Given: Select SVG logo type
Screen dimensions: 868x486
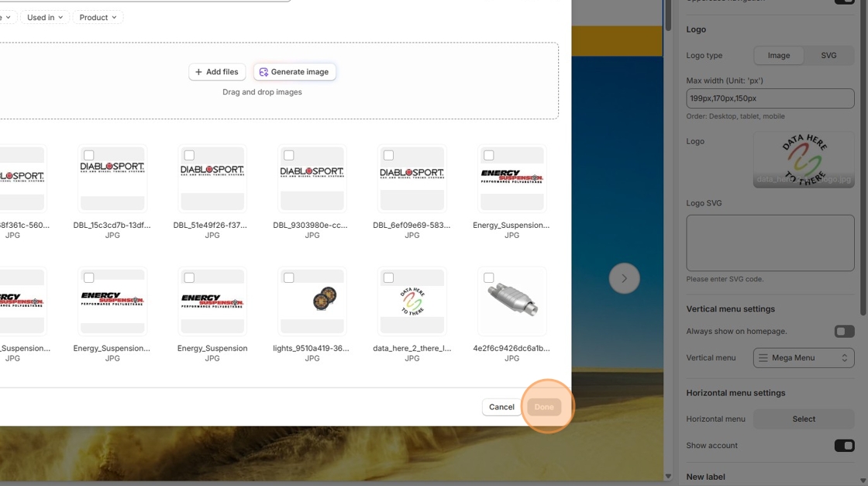Looking at the screenshot, I should 828,55.
